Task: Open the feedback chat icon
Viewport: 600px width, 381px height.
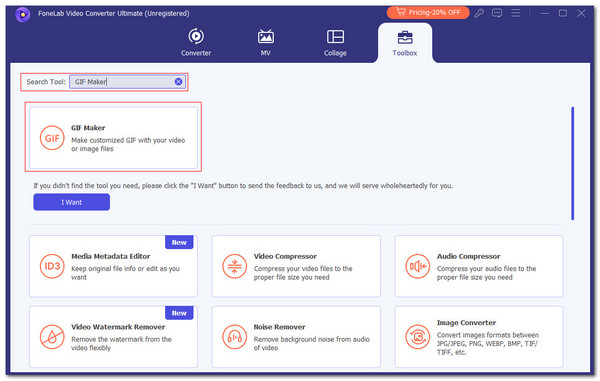Action: coord(497,13)
